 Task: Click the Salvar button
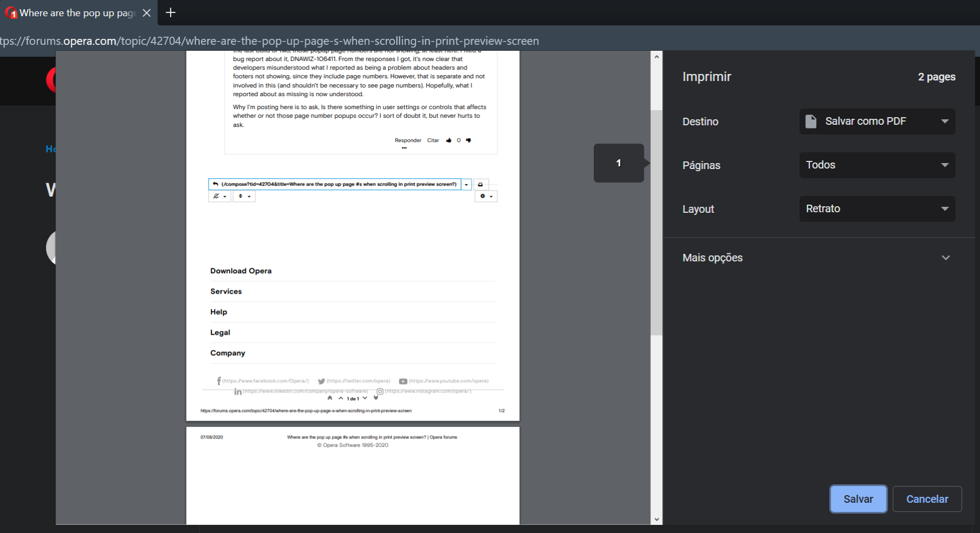(858, 499)
